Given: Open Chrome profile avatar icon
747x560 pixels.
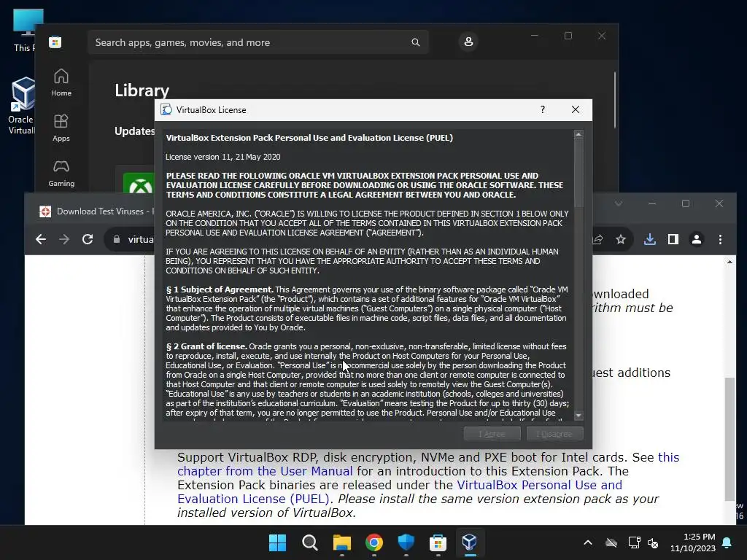Looking at the screenshot, I should [697, 239].
